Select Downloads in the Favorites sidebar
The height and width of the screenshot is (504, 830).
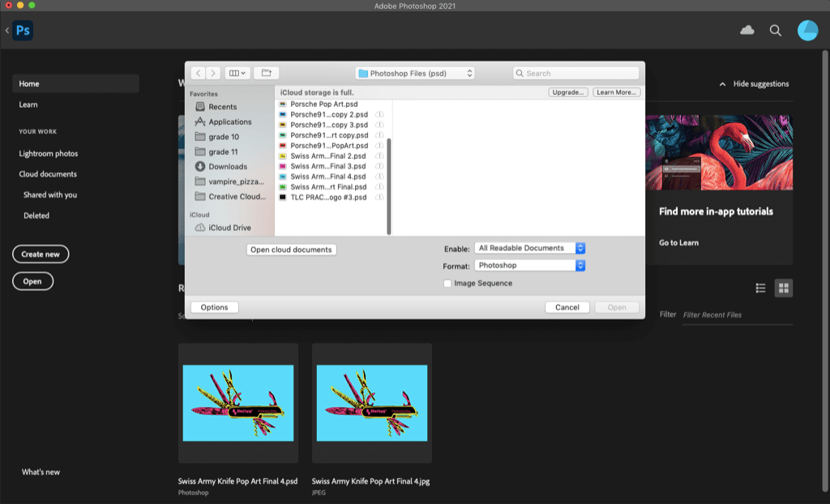coord(227,167)
